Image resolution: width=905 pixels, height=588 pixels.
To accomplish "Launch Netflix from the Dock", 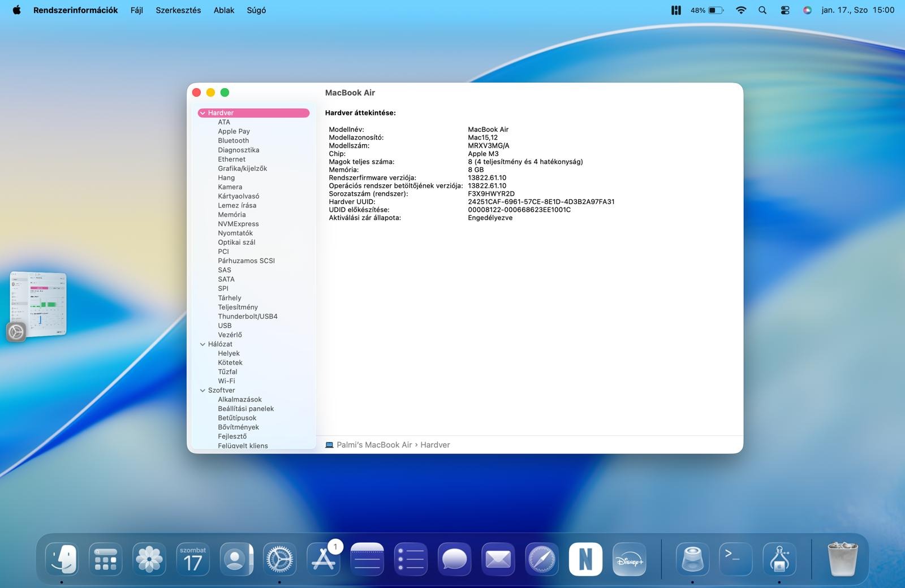I will click(586, 559).
